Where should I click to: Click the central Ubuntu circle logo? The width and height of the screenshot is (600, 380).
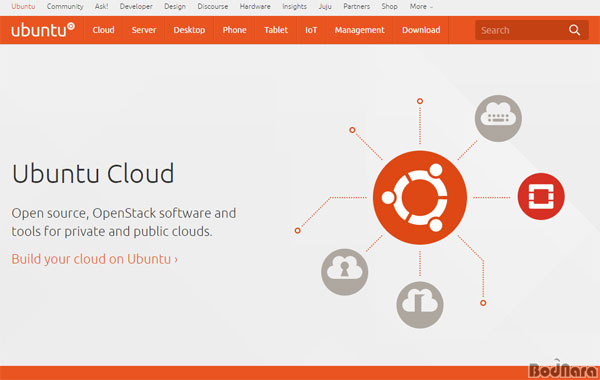(x=420, y=197)
